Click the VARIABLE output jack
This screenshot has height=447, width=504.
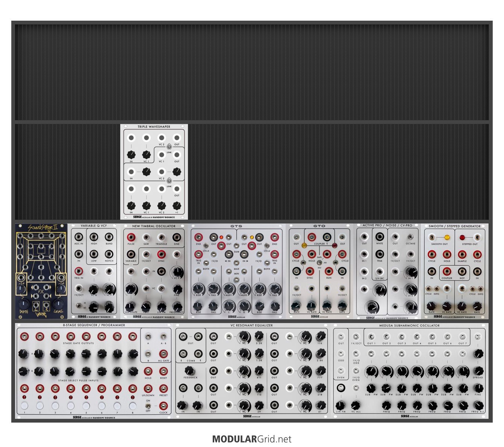point(131,254)
